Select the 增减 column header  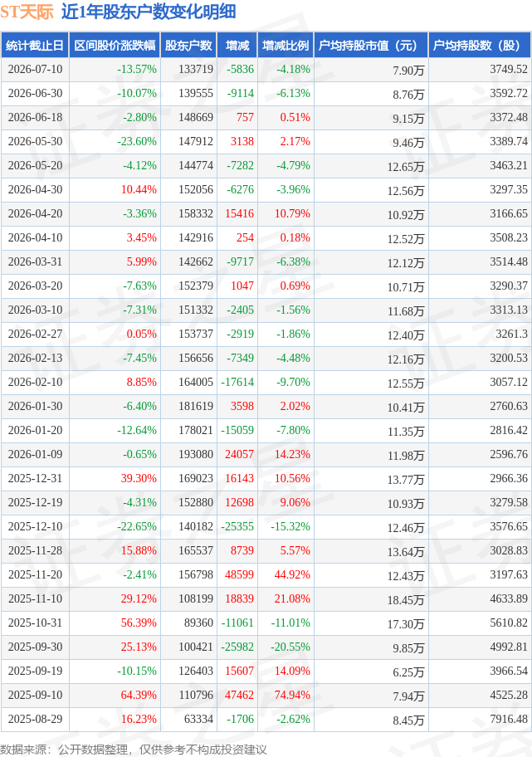pyautogui.click(x=237, y=46)
